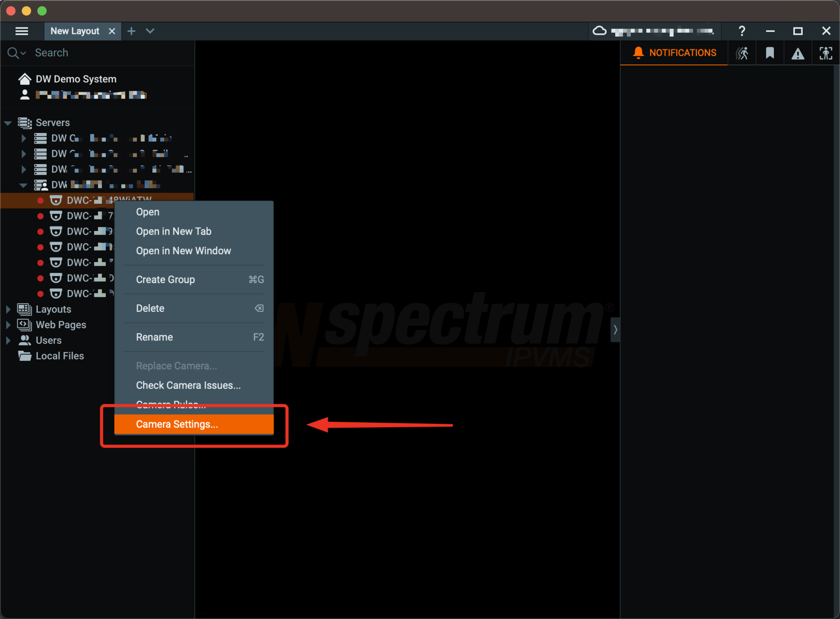Click the yellow macOS minimize button

(27, 11)
